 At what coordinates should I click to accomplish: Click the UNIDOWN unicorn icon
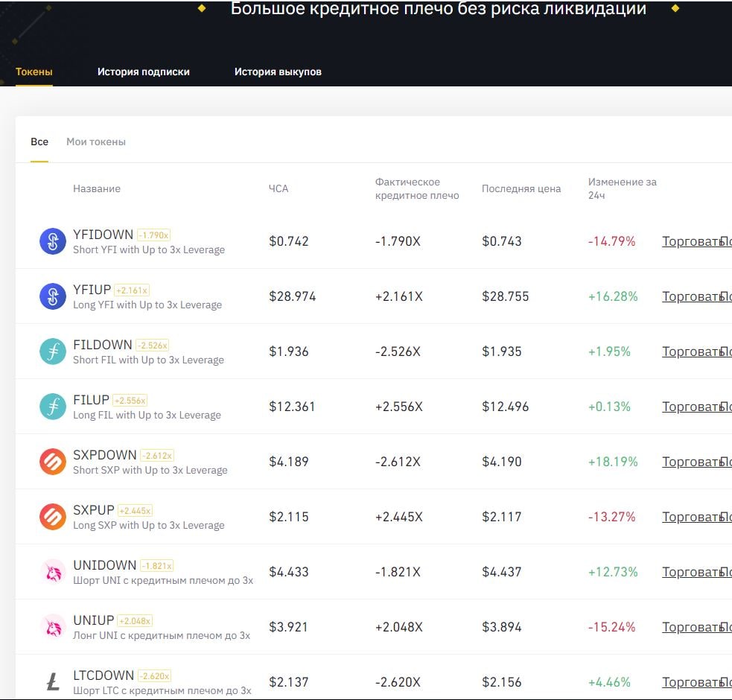[53, 572]
